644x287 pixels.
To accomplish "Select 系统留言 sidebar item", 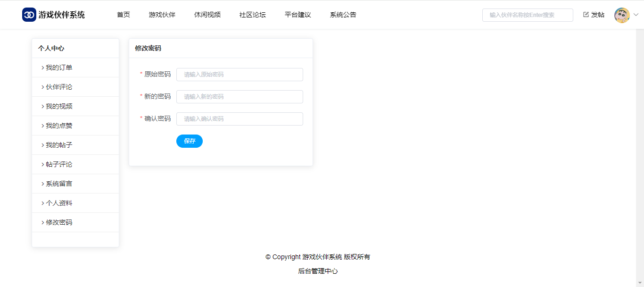I will point(75,184).
